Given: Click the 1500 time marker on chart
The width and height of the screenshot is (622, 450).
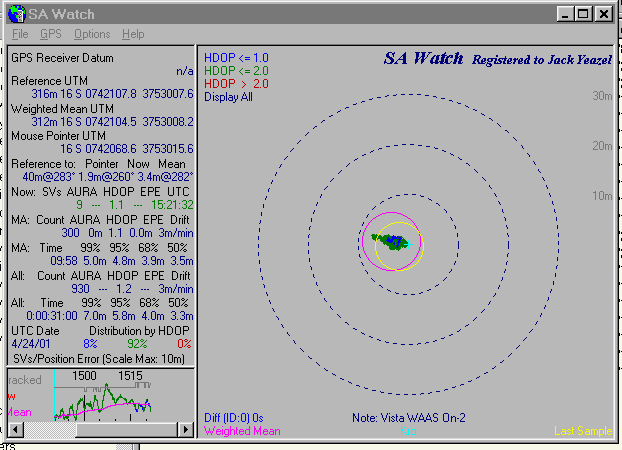Looking at the screenshot, I should point(84,376).
